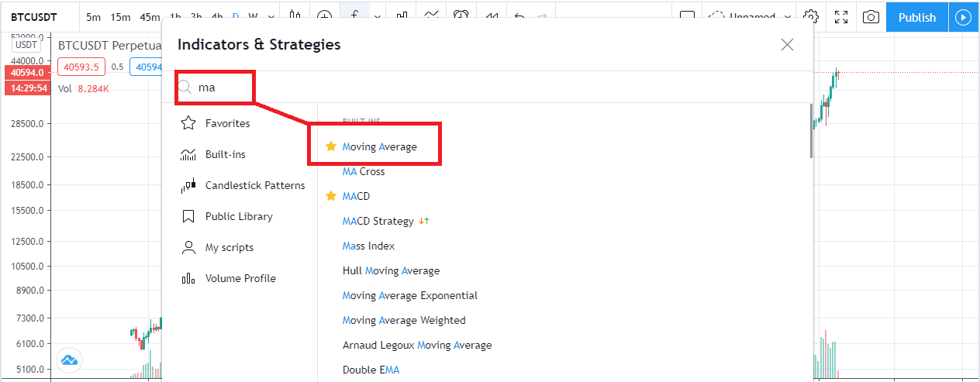Select the 5m timeframe
Image resolution: width=980 pixels, height=382 pixels.
point(93,17)
